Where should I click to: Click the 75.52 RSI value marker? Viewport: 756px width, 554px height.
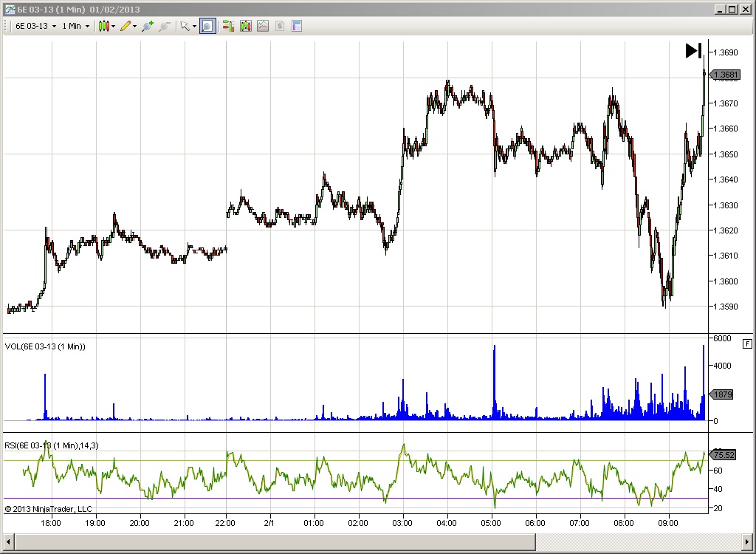click(x=724, y=455)
